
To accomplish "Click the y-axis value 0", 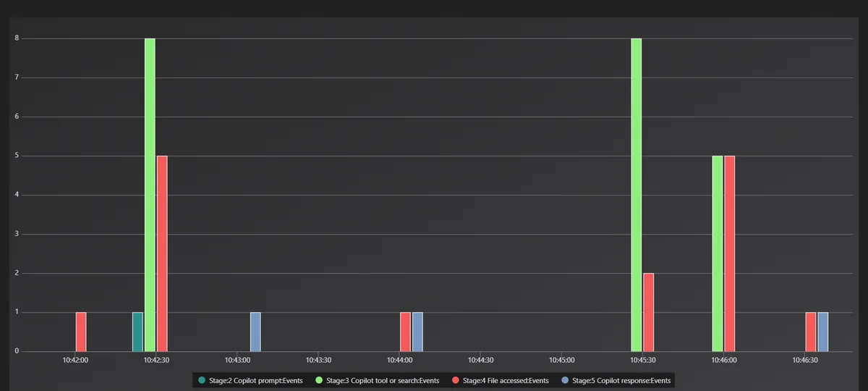I will 17,351.
